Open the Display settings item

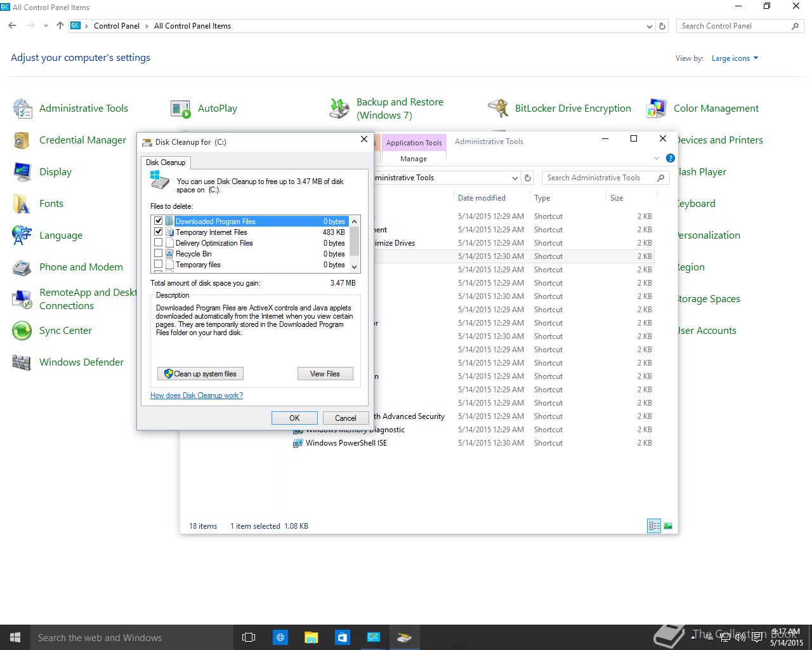click(42, 172)
